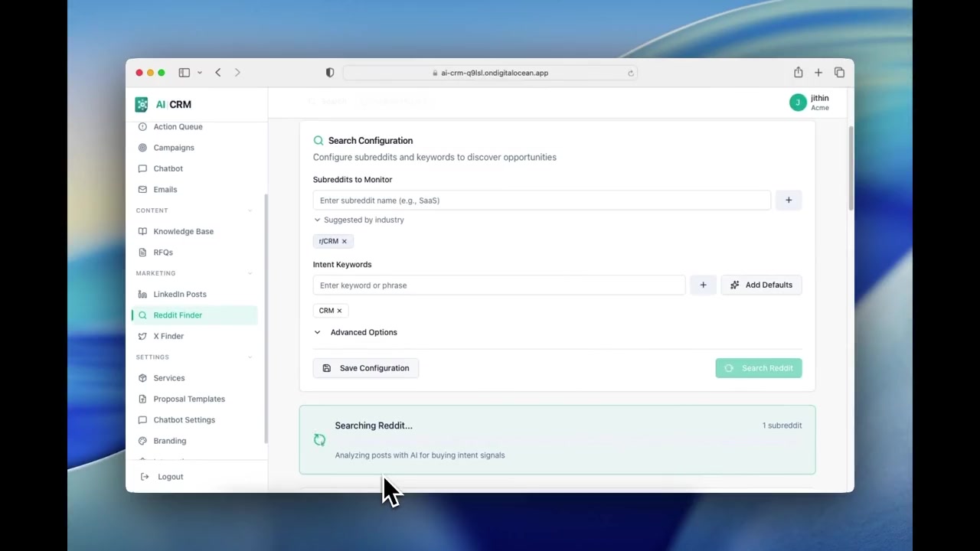Screen dimensions: 980x551
Task: Collapse the Marketing sidebar section
Action: click(x=250, y=273)
